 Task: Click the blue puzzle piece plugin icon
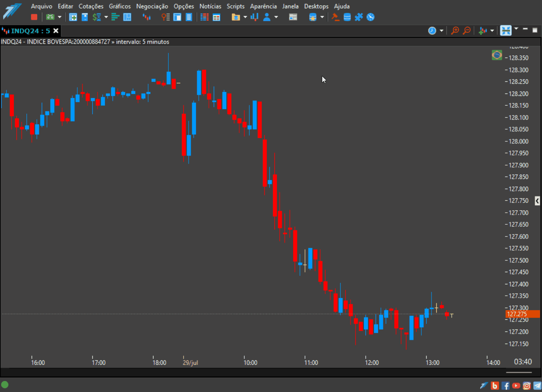(359, 17)
